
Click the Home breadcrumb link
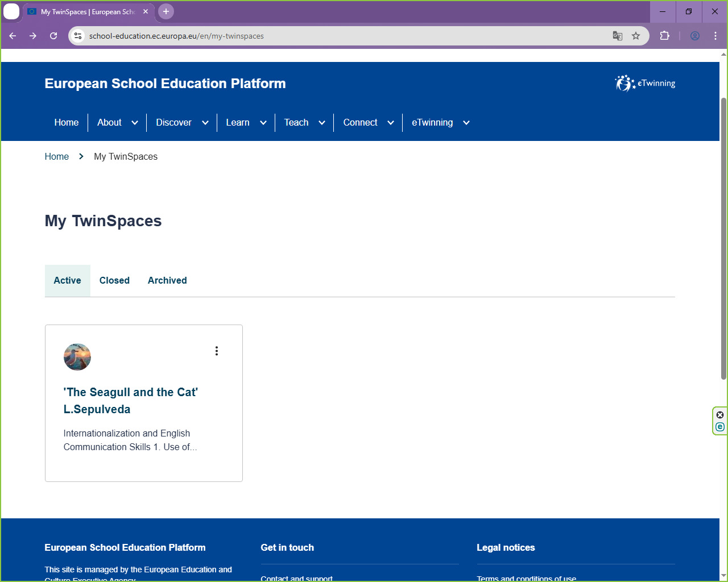point(57,156)
